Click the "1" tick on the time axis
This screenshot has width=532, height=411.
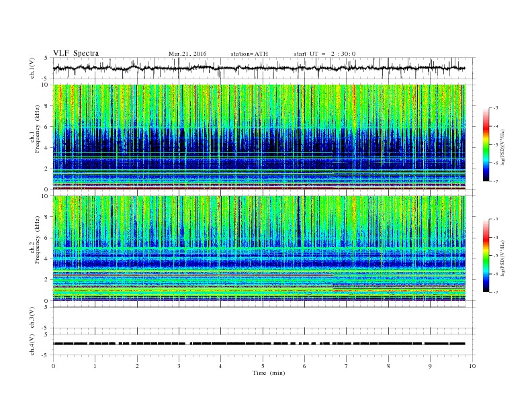click(95, 366)
